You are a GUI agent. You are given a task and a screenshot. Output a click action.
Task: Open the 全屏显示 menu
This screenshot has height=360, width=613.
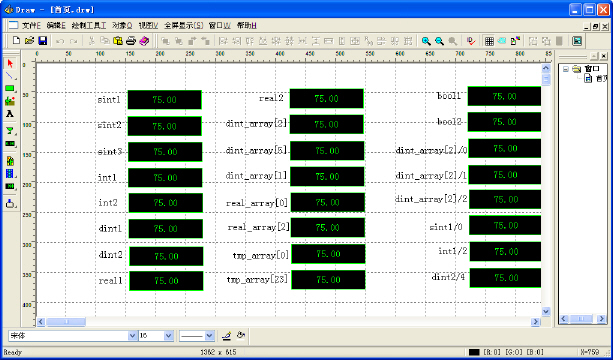[x=184, y=26]
